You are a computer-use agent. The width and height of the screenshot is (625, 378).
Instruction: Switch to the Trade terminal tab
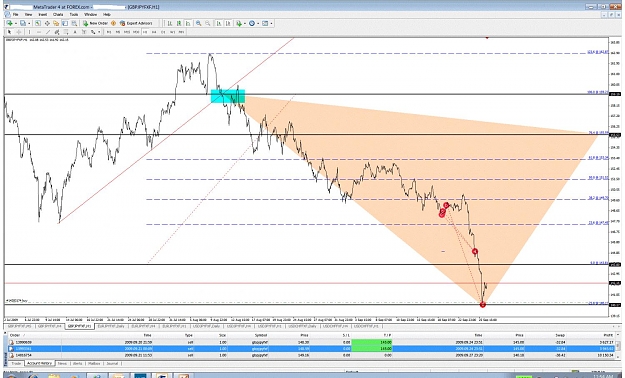[x=16, y=364]
